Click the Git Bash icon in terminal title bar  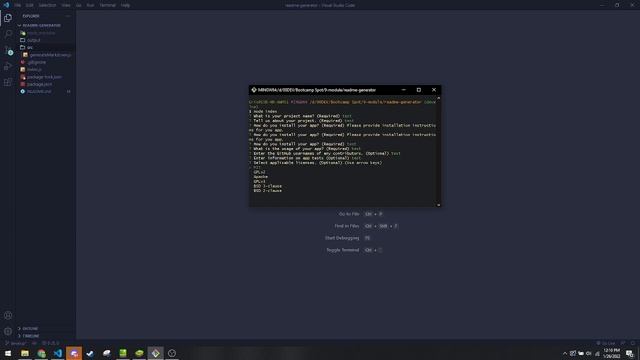coord(254,90)
